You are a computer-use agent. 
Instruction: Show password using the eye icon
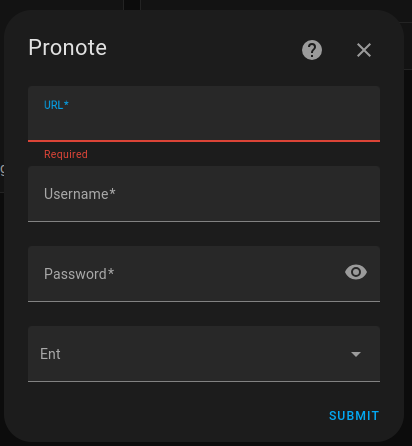point(356,272)
